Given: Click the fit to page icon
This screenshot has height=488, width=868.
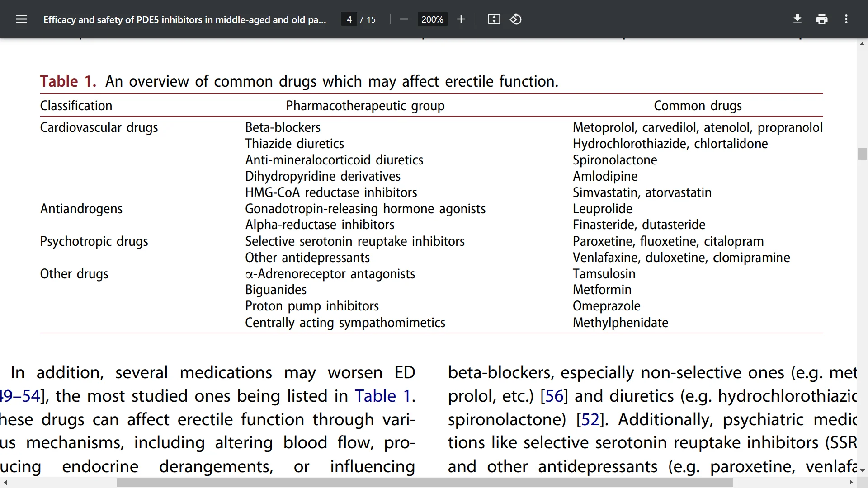Looking at the screenshot, I should coord(494,19).
